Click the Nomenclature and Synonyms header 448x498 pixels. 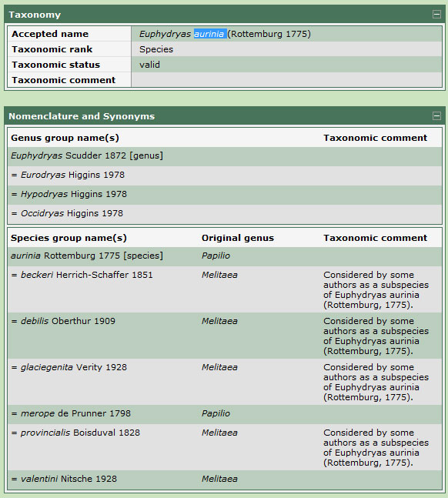pyautogui.click(x=225, y=116)
